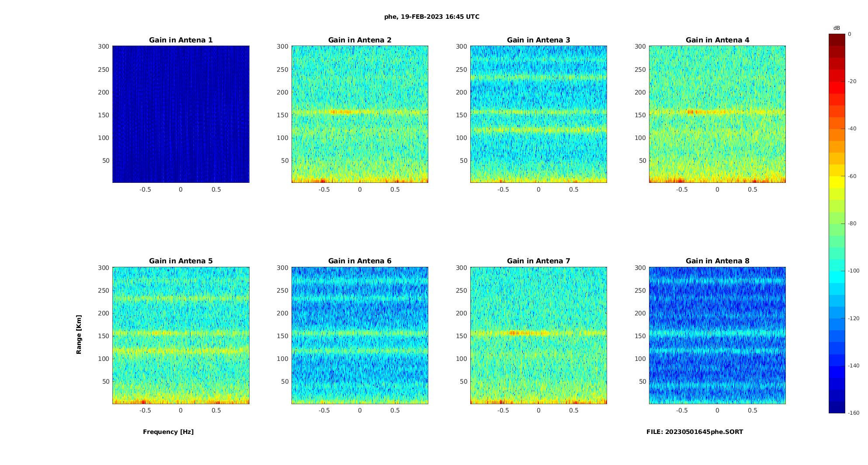Click the Gain in Antena 8 title

coord(717,261)
